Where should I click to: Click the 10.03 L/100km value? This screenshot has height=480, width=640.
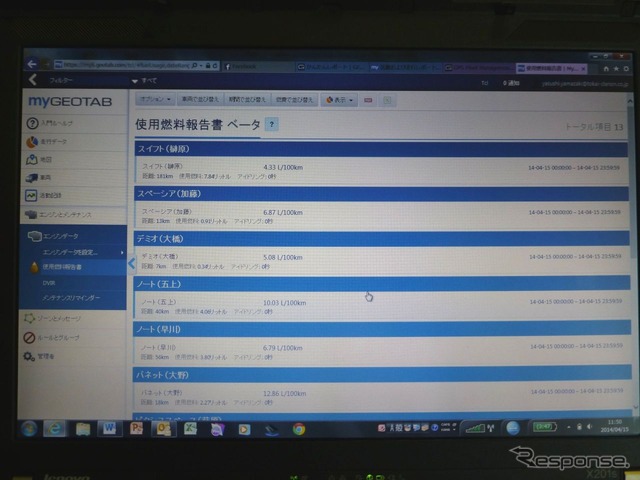pos(284,303)
